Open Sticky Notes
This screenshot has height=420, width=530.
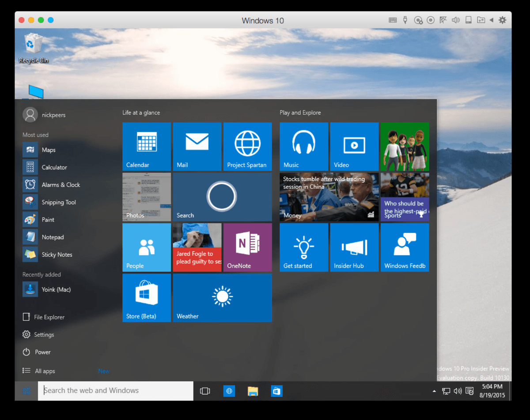49,254
